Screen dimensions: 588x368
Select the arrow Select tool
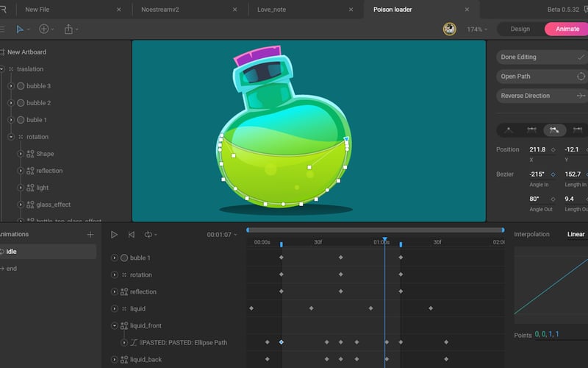click(x=20, y=29)
